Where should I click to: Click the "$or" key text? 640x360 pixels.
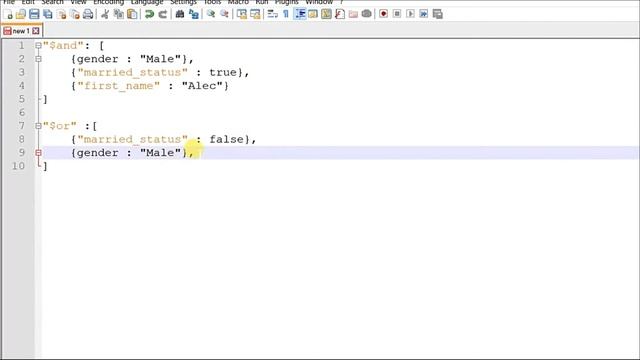pos(60,126)
